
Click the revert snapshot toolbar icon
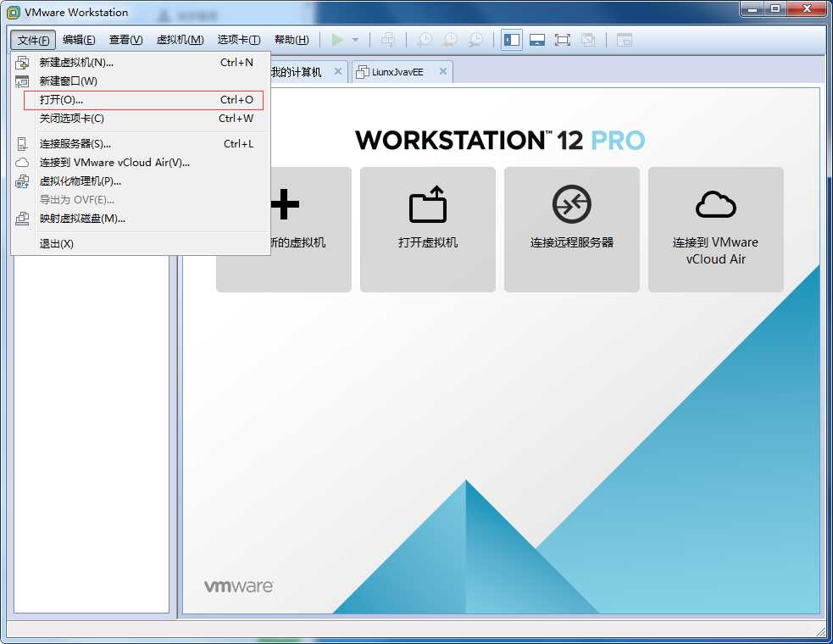click(x=450, y=40)
